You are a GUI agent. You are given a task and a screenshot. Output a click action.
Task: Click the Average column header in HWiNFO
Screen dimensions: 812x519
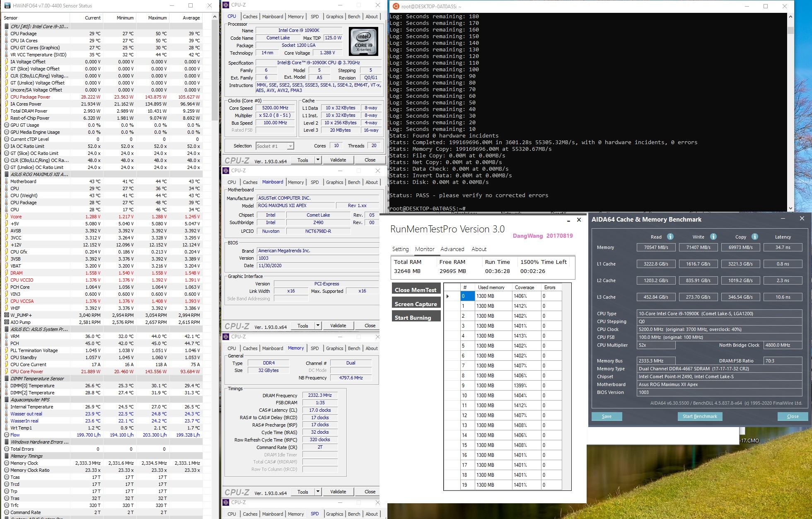click(x=186, y=18)
